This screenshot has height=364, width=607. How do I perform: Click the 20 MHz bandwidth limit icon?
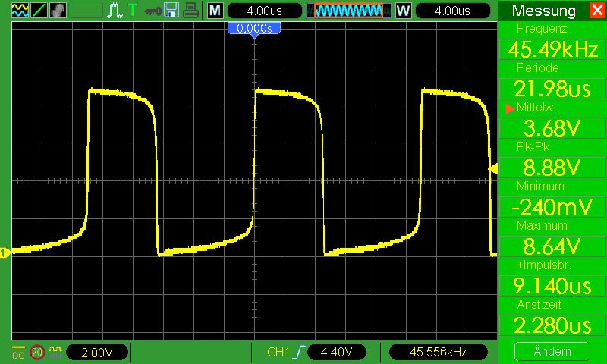(37, 352)
